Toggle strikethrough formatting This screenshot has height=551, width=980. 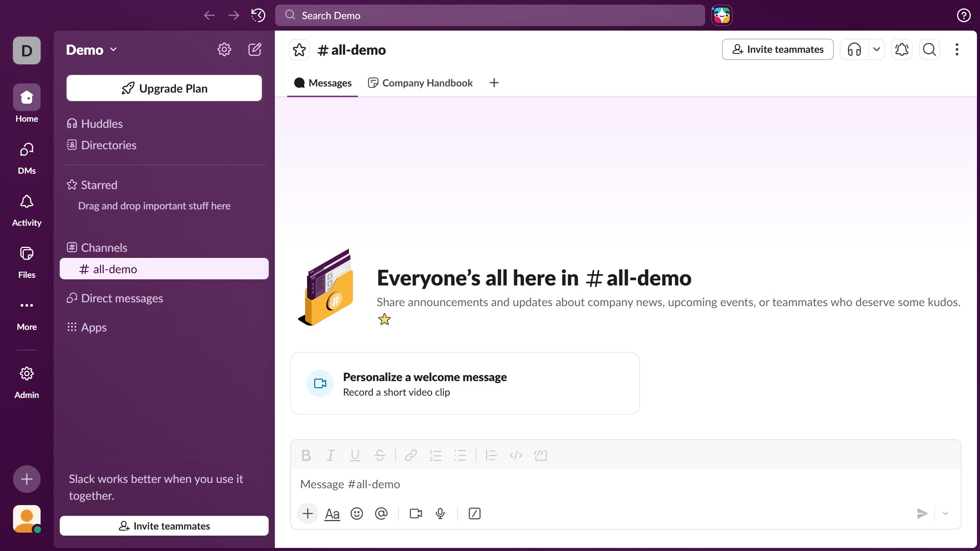[x=379, y=455]
